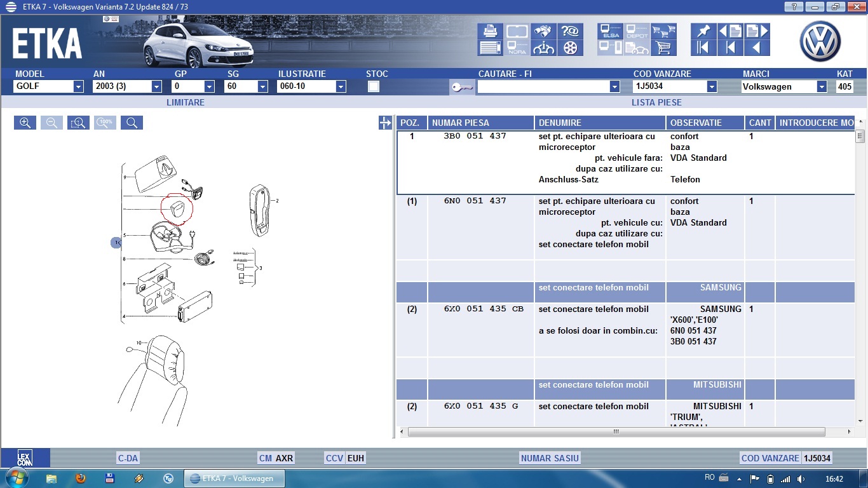Select part row 6X0 051 435 G
The width and height of the screenshot is (868, 488).
click(x=626, y=413)
